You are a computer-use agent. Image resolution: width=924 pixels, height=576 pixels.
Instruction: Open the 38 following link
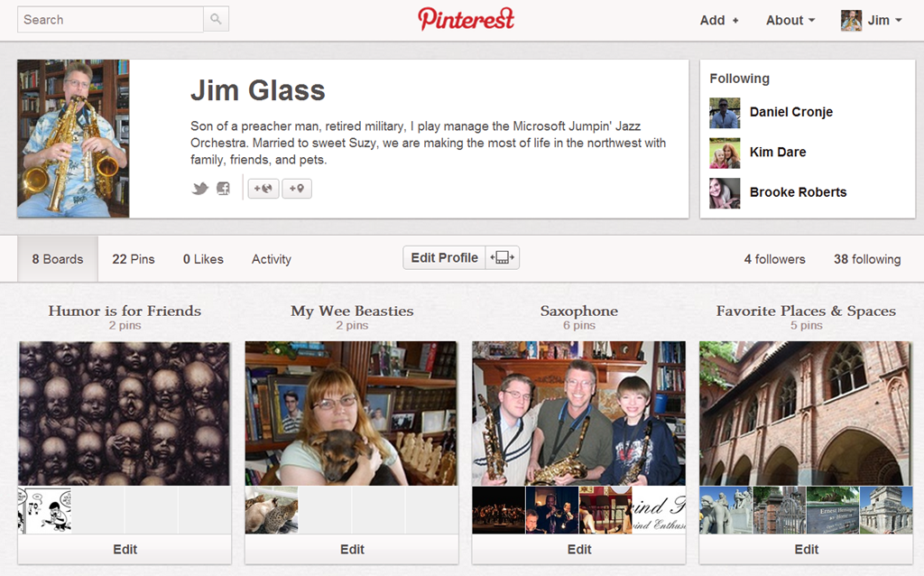[x=867, y=259]
